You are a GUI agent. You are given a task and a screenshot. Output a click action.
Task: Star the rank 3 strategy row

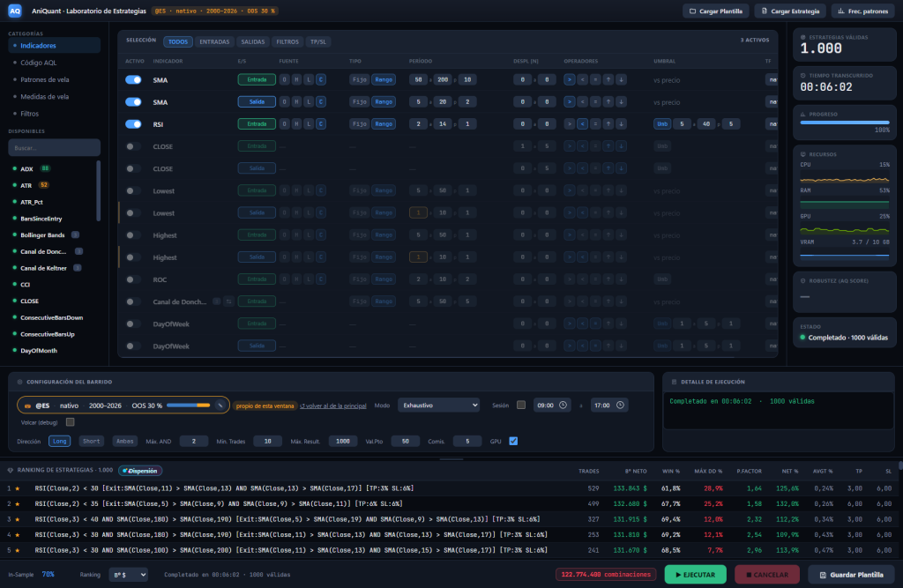18,519
